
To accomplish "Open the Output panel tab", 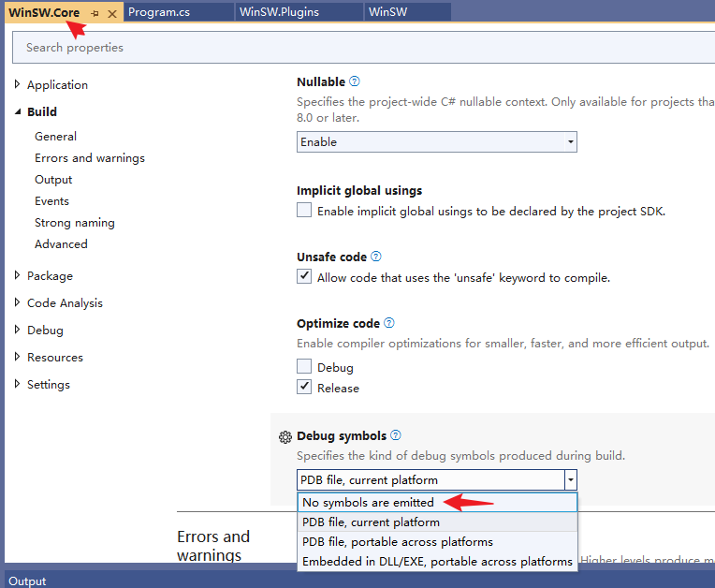I will (27, 581).
